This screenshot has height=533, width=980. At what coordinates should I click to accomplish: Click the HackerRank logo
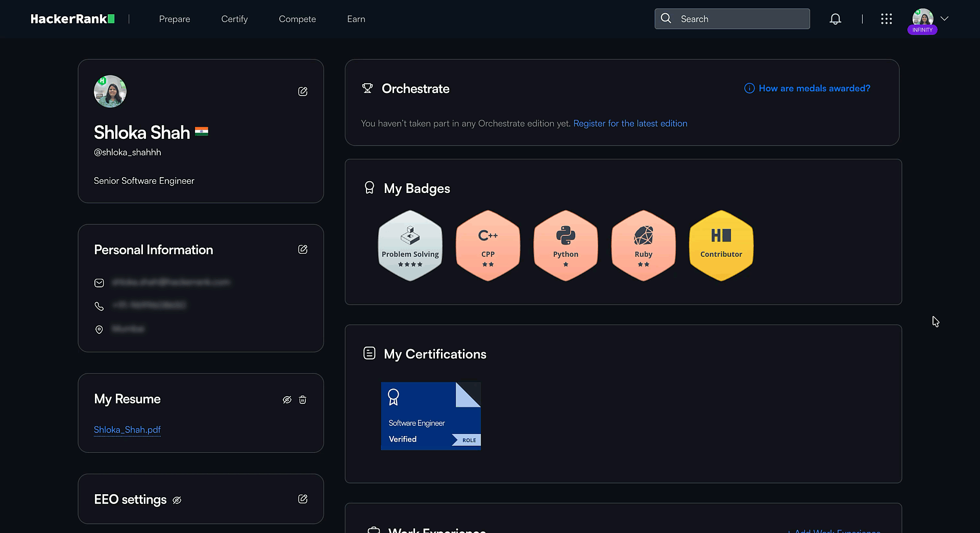pyautogui.click(x=72, y=19)
